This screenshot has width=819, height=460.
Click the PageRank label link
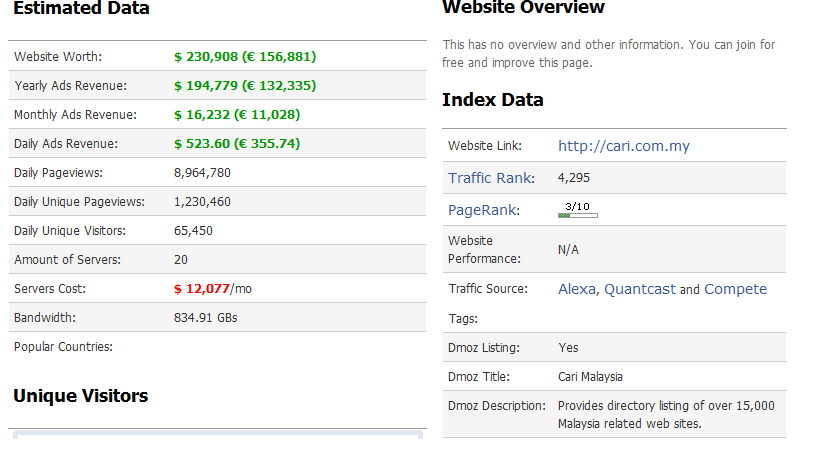(482, 210)
